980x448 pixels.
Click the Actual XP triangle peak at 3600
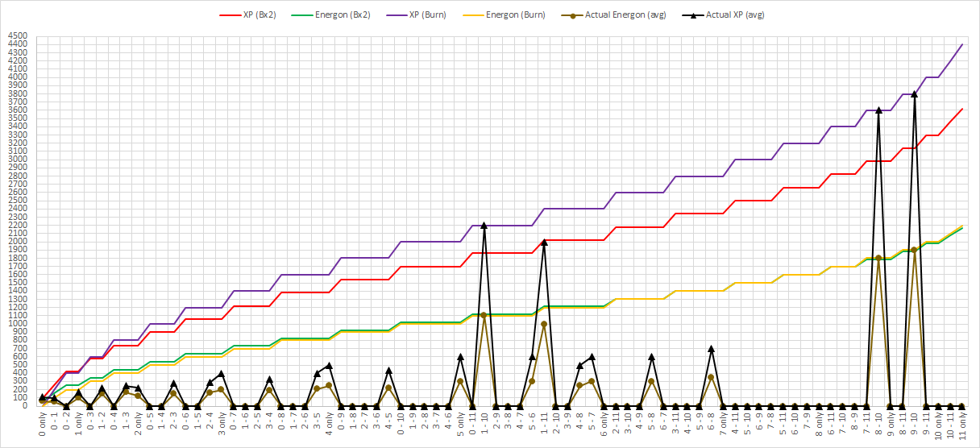click(878, 110)
